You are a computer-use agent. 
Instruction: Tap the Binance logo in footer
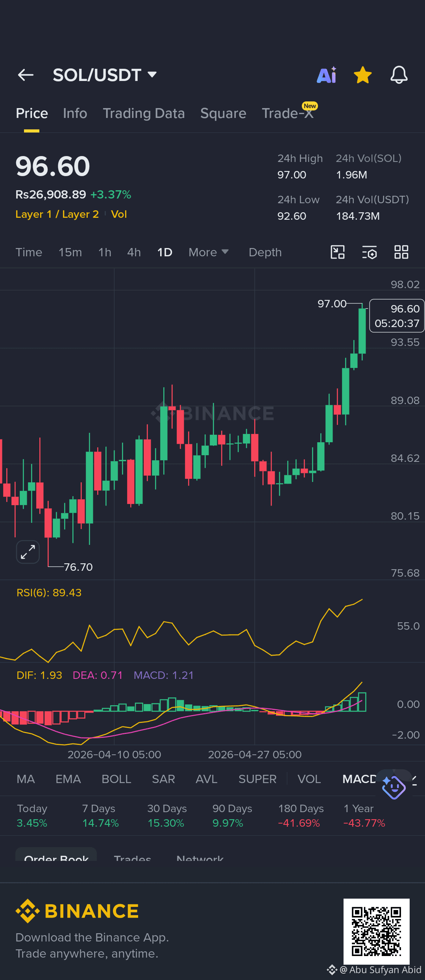77,911
